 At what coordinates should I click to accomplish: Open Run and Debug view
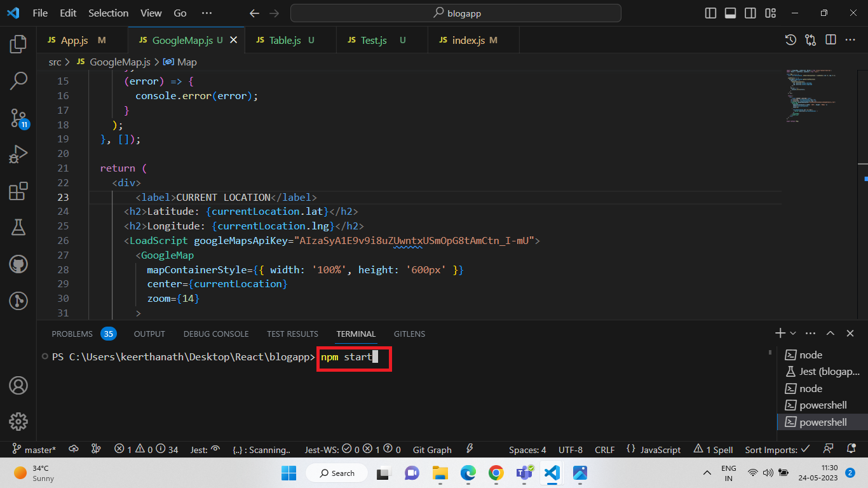tap(18, 154)
